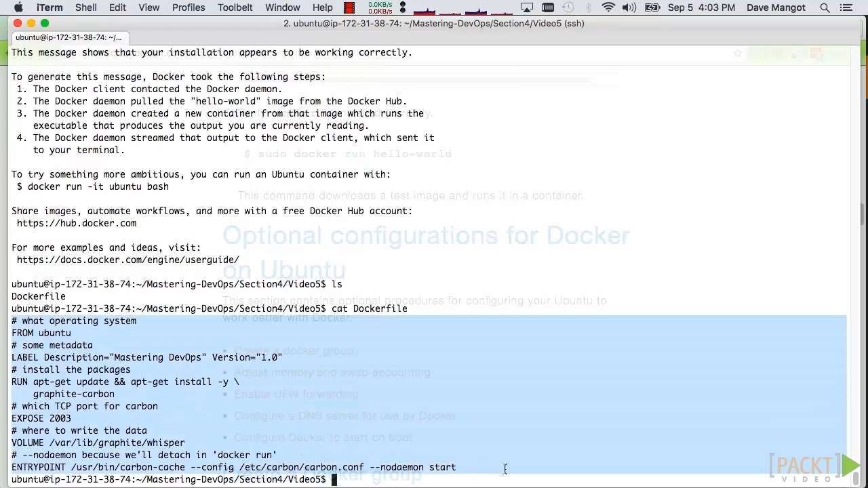Screen dimensions: 868x488
Task: Click the 'cat Dockerfile' command text
Action: click(x=370, y=308)
